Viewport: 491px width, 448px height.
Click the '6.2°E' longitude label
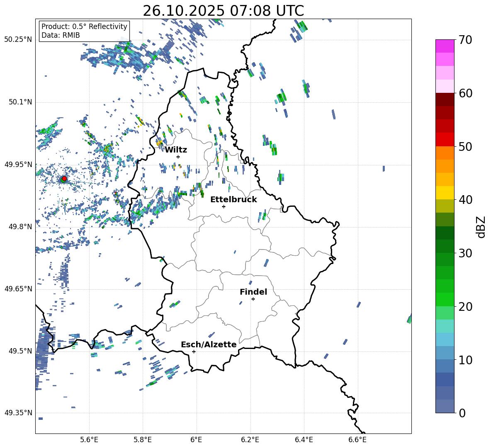click(250, 440)
